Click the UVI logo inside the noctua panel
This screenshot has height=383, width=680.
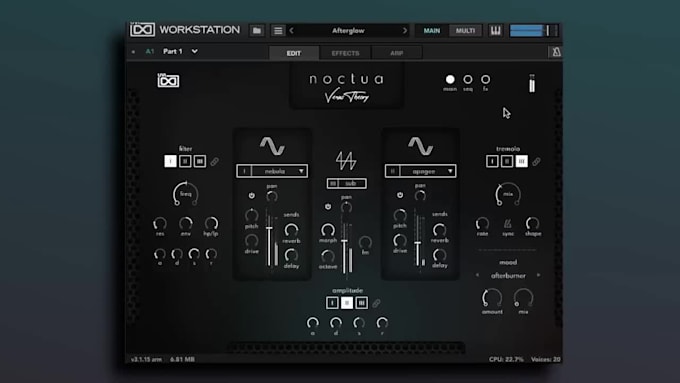coord(168,80)
